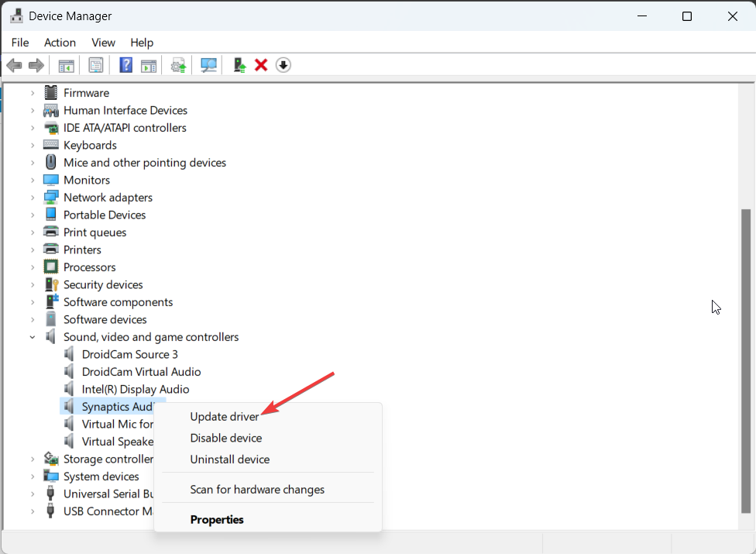Click the vertical scrollbar thumb
The height and width of the screenshot is (554, 756).
pyautogui.click(x=746, y=361)
